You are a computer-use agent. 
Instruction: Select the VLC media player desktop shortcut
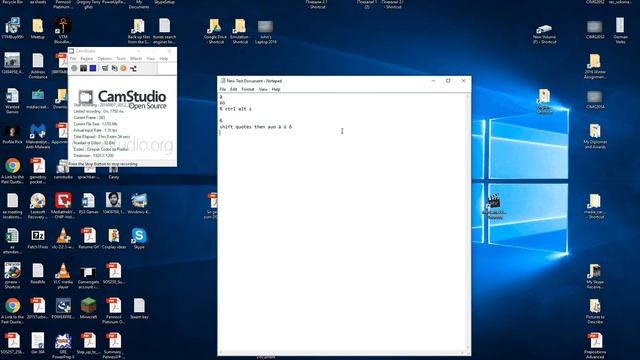[x=63, y=276]
